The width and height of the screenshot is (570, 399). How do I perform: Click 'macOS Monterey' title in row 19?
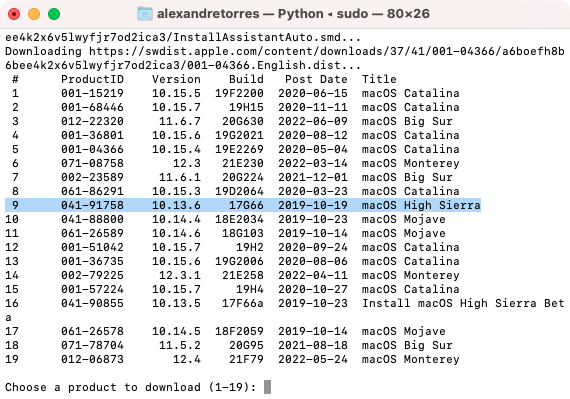coord(411,359)
